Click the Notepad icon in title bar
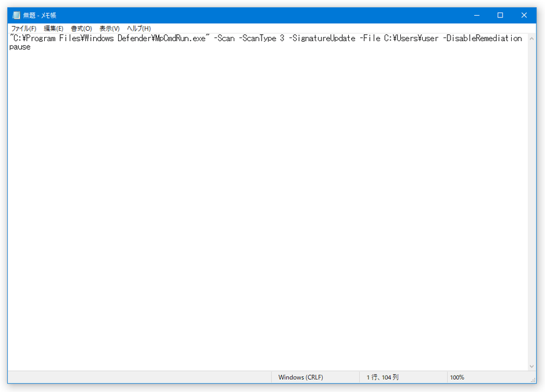 [16, 15]
